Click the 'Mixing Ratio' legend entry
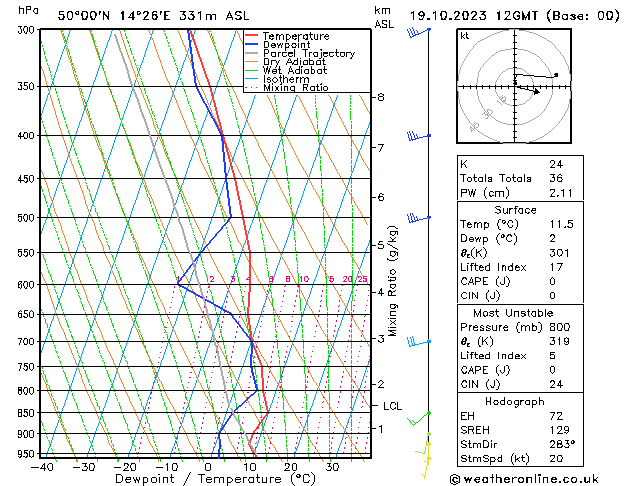 [287, 88]
